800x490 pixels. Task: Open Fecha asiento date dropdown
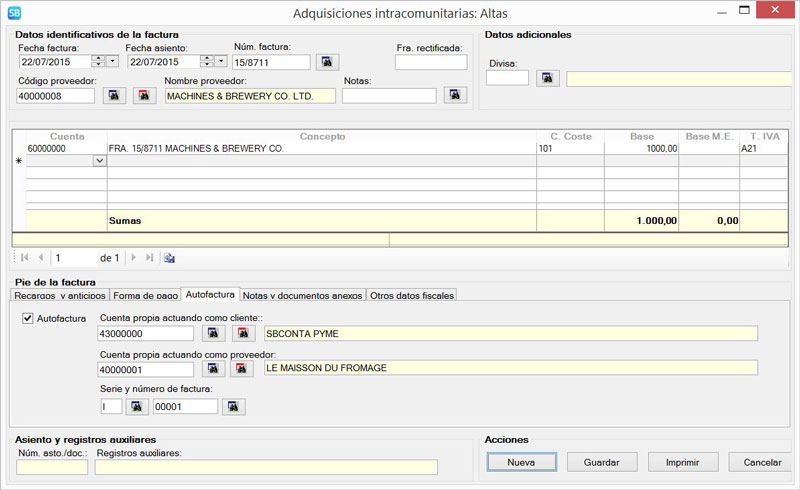tap(221, 62)
